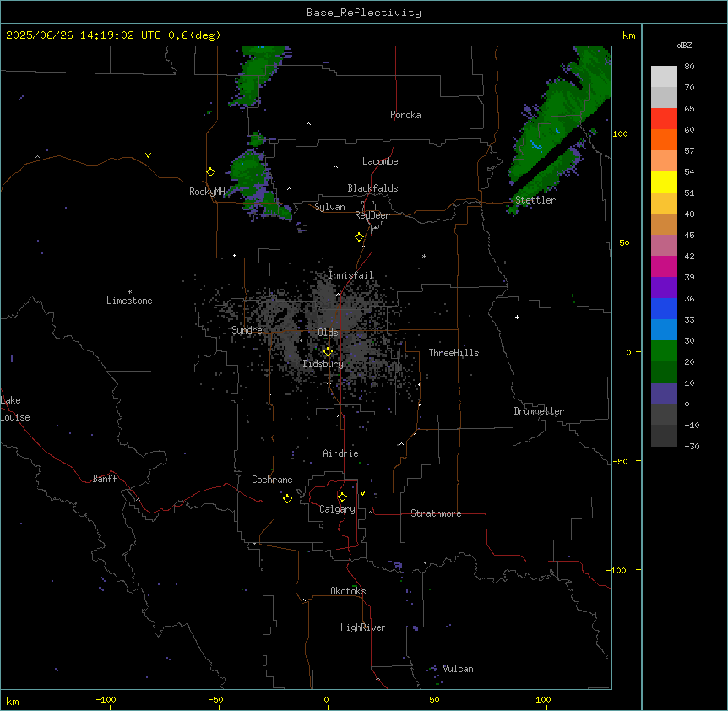Screen dimensions: 728x711
Task: Click the Sylvan label
Action: [329, 207]
